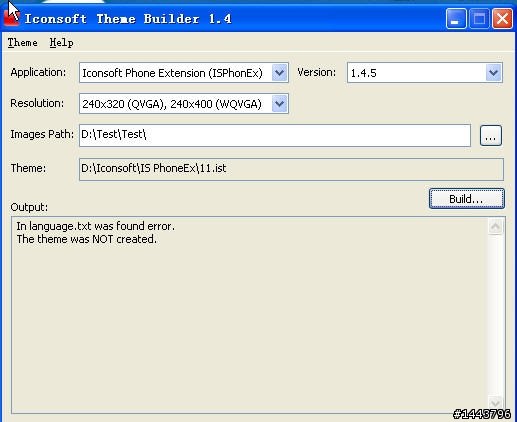Maximize the Theme Builder window
The width and height of the screenshot is (517, 422).
tap(479, 19)
